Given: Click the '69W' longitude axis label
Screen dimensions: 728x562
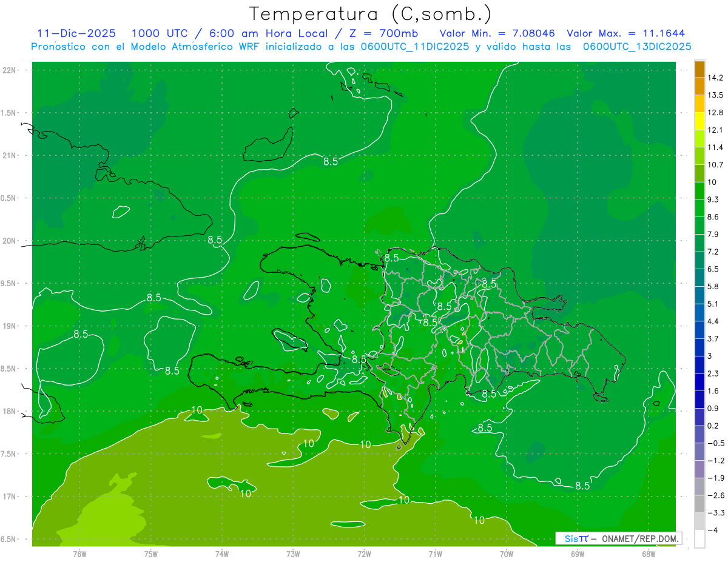Looking at the screenshot, I should pyautogui.click(x=578, y=554).
